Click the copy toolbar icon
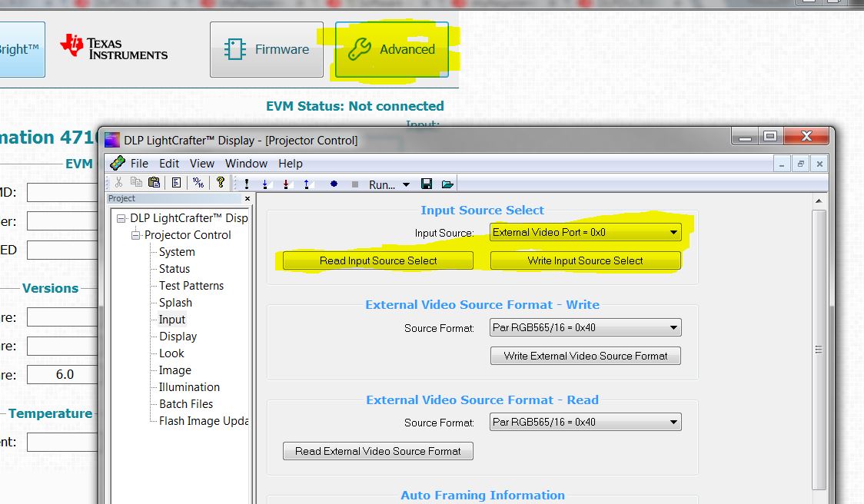The width and height of the screenshot is (864, 504). pyautogui.click(x=136, y=182)
